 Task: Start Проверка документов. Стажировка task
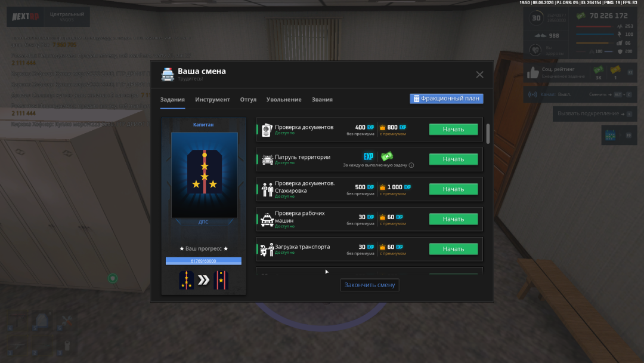click(x=453, y=189)
